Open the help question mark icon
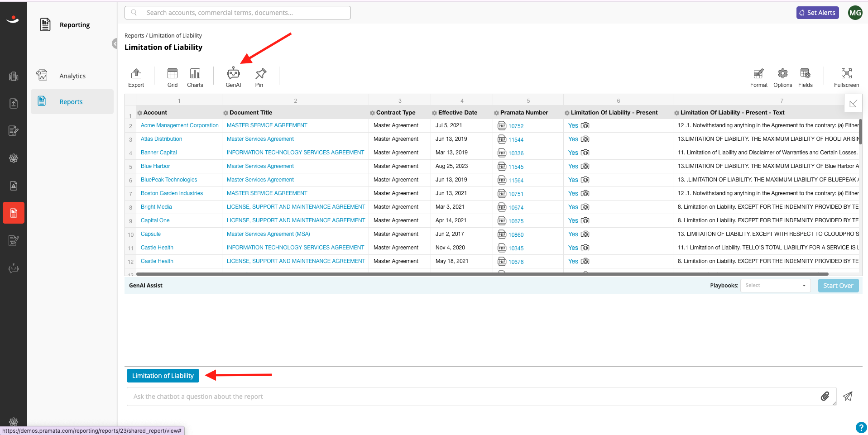Viewport: 868px width, 435px height. pyautogui.click(x=861, y=427)
